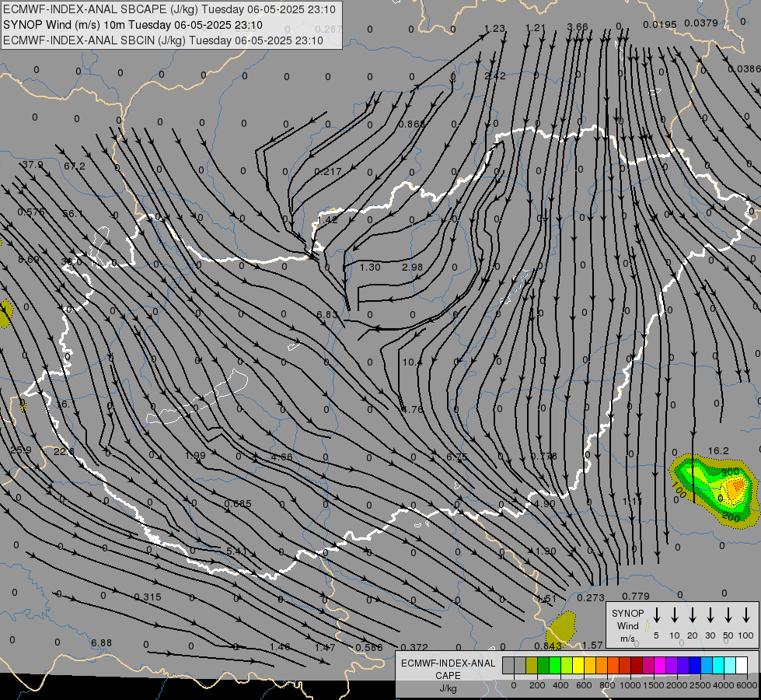Click the 100 m/s wind arrow in legend
This screenshot has width=761, height=700.
point(746,615)
